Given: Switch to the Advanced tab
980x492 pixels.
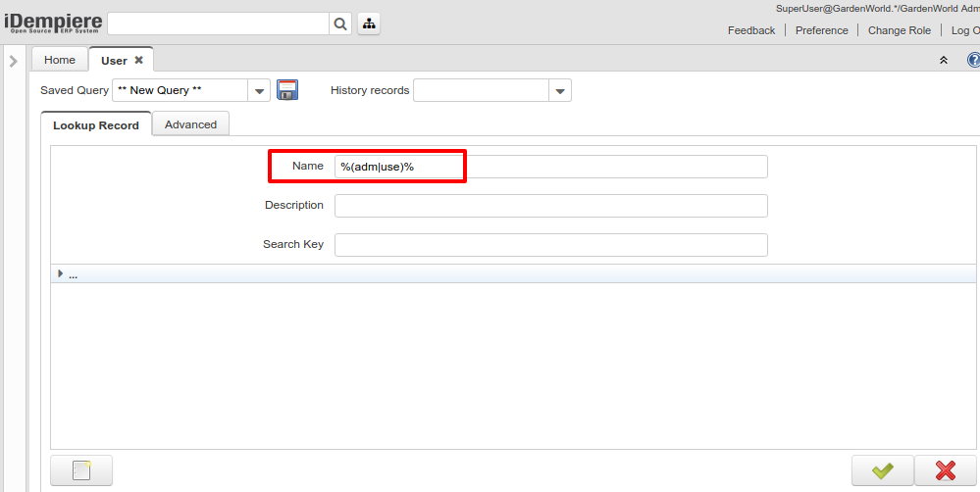Looking at the screenshot, I should coord(190,124).
